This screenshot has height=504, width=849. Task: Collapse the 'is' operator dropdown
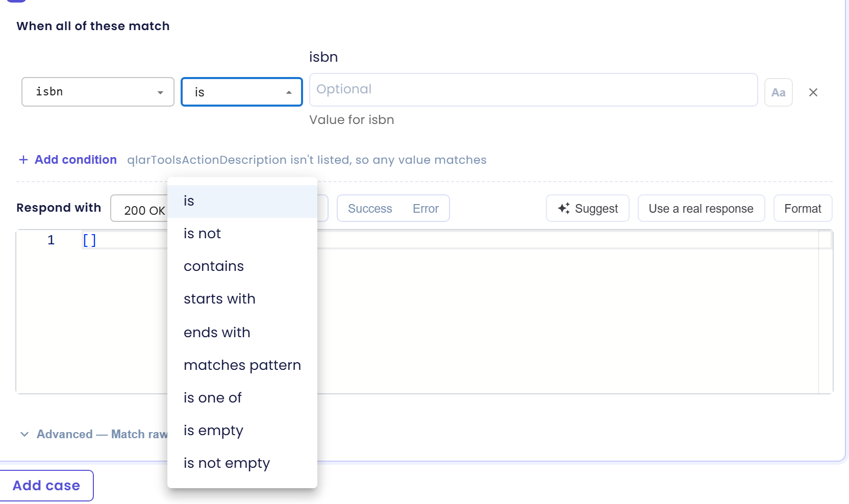click(242, 92)
